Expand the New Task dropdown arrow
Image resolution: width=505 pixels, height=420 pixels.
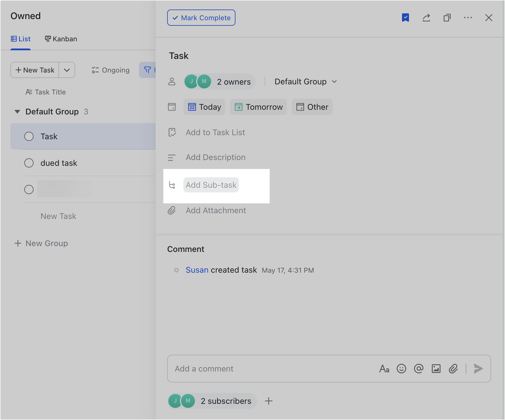(x=67, y=70)
